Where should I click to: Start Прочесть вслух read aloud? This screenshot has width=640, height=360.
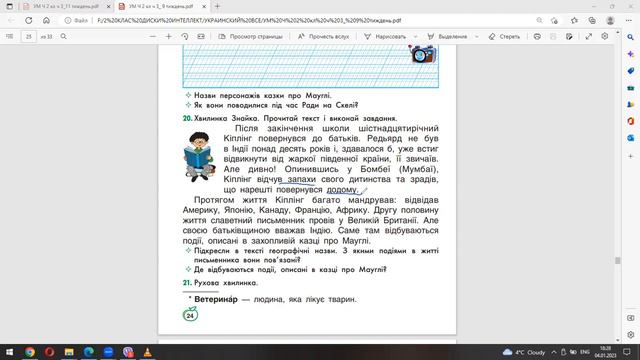click(323, 36)
